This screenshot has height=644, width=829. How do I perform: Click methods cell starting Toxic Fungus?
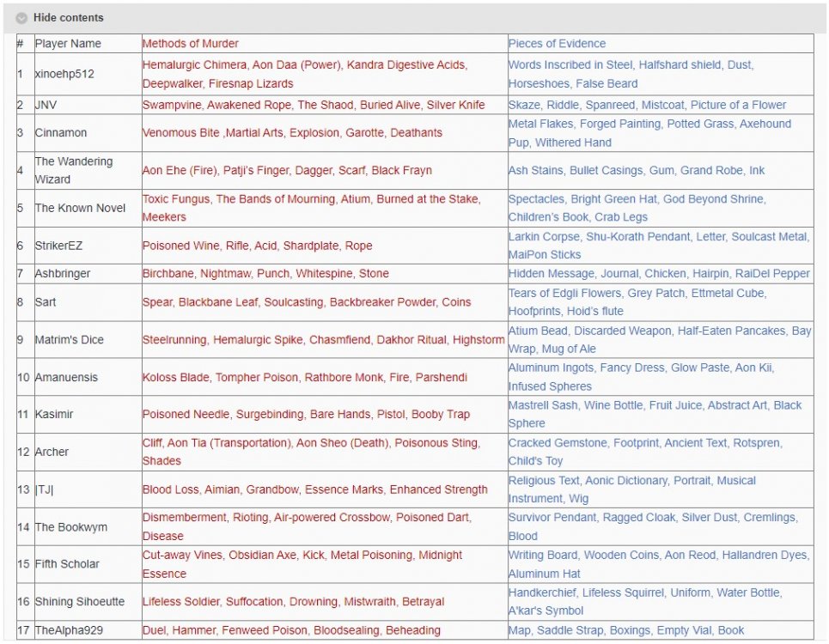(x=325, y=208)
